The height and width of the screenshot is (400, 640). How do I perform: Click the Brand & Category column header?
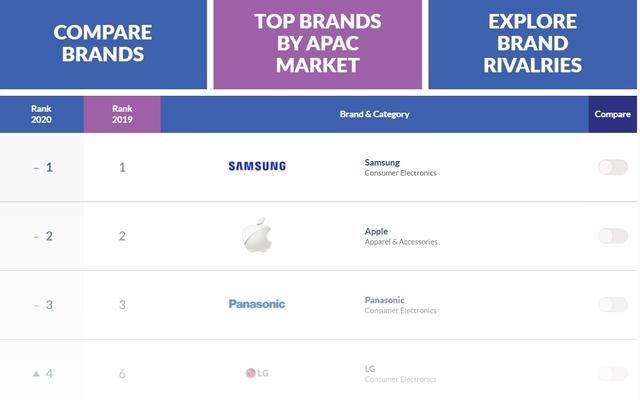click(375, 114)
